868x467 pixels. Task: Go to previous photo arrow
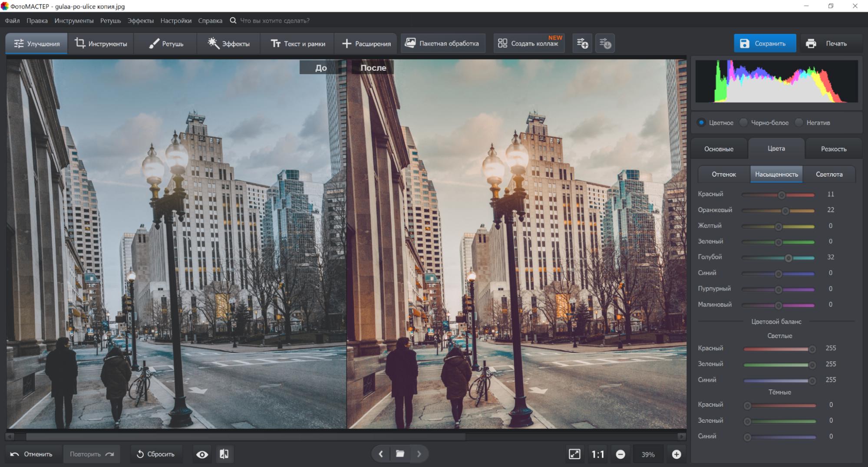(381, 454)
